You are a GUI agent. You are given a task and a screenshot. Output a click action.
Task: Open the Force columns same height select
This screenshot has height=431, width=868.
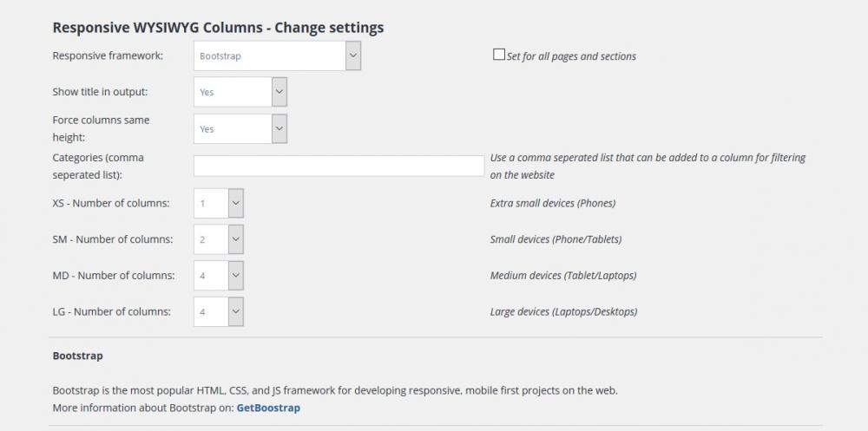(233, 128)
